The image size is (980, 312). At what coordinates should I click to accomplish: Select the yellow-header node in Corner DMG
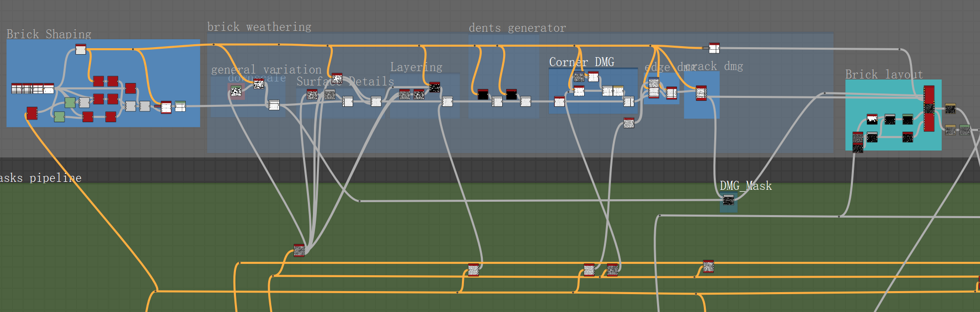coord(618,90)
